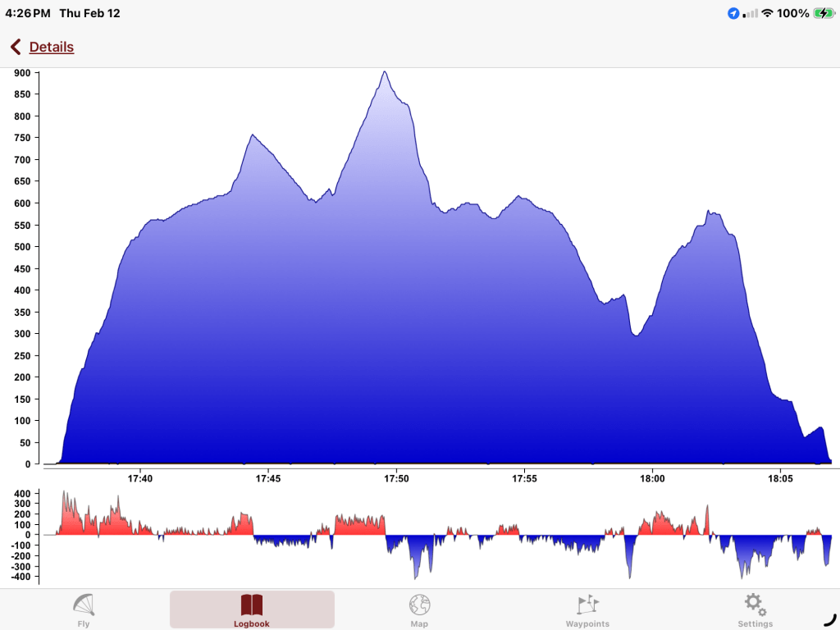Tap the location services status icon

click(733, 13)
